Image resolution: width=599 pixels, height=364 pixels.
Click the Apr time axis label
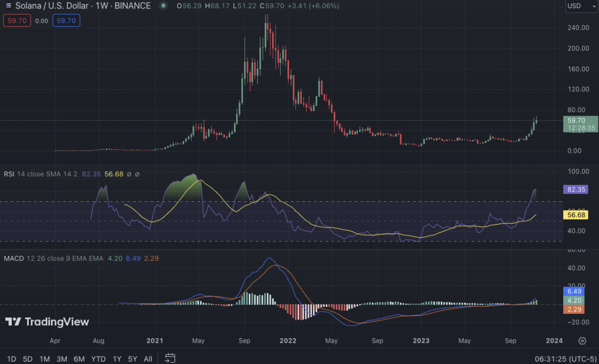(x=55, y=341)
